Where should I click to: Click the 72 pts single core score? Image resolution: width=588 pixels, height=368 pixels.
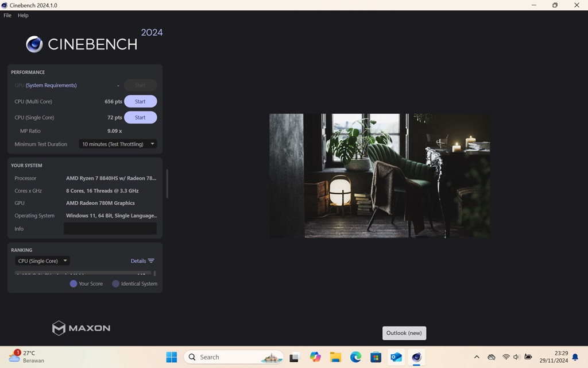(115, 117)
